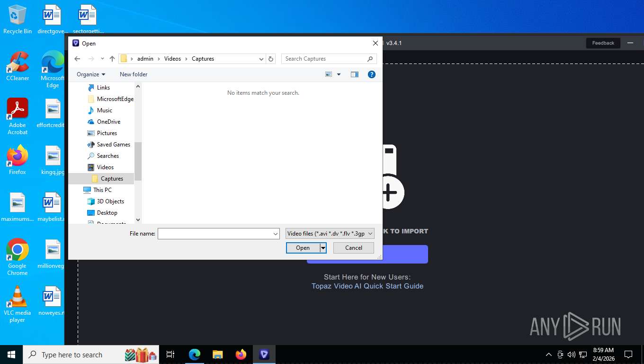Open the notification center
Screen dimensions: 644x364
point(628,355)
